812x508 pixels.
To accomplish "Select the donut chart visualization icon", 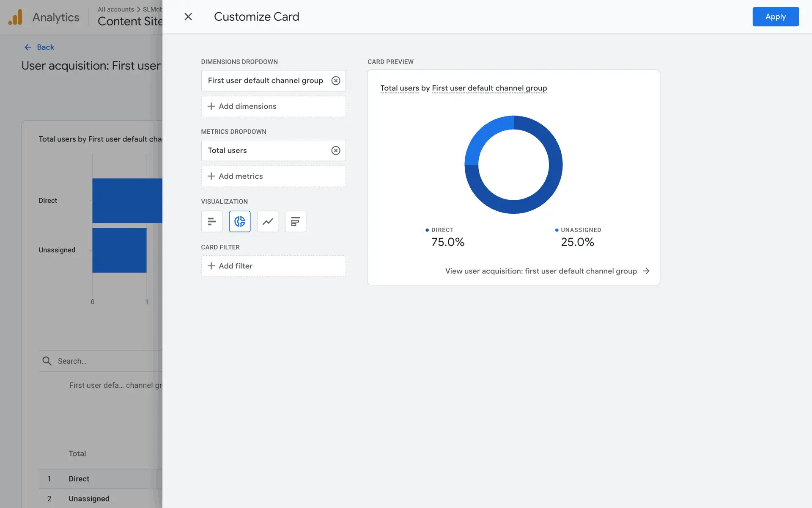I will [239, 221].
